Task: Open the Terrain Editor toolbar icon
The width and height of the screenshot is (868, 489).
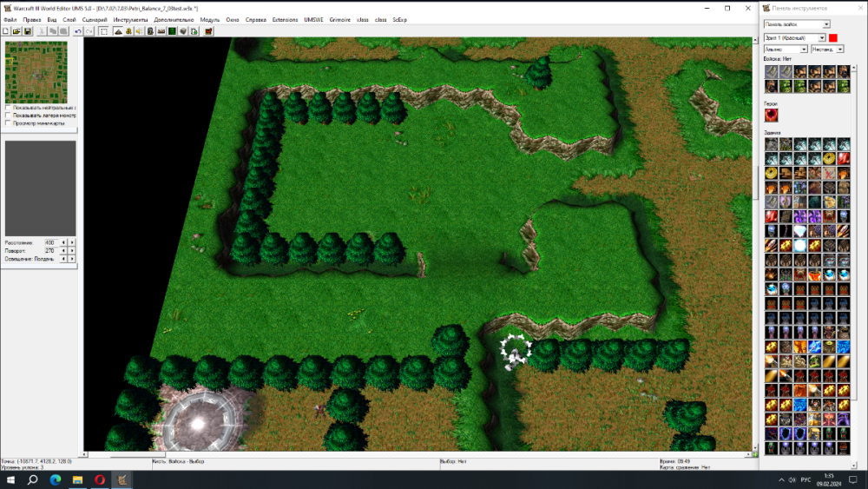Action: tap(118, 31)
